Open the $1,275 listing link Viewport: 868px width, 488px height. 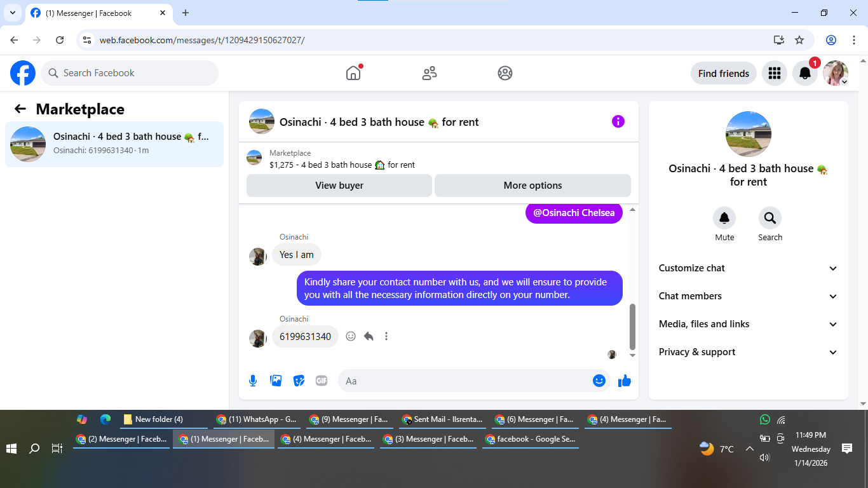[x=342, y=165]
